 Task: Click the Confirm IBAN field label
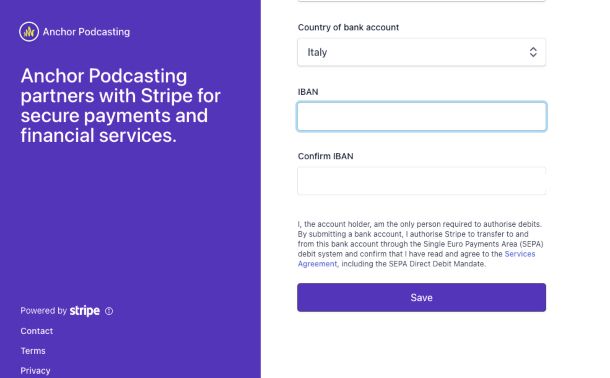[x=326, y=156]
